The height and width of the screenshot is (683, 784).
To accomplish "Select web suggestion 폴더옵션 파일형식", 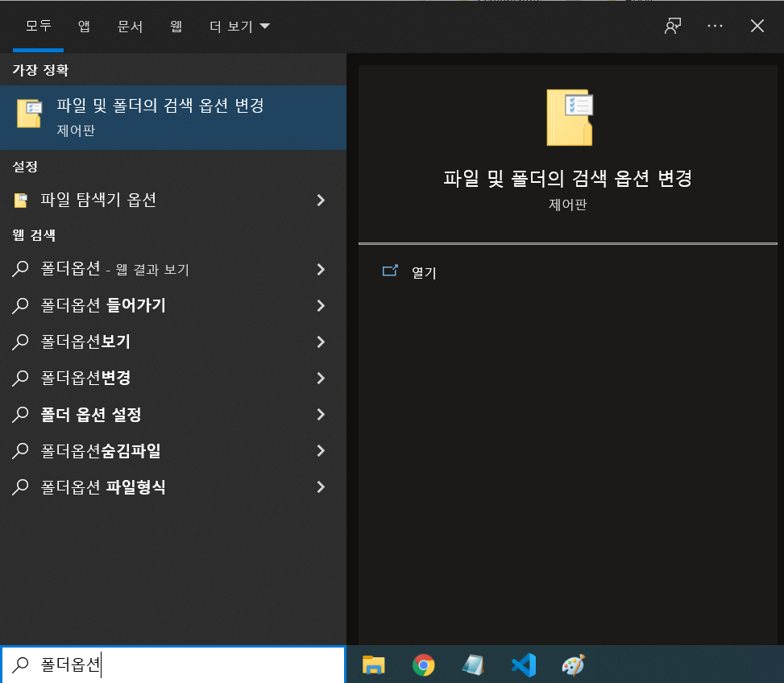I will [173, 487].
